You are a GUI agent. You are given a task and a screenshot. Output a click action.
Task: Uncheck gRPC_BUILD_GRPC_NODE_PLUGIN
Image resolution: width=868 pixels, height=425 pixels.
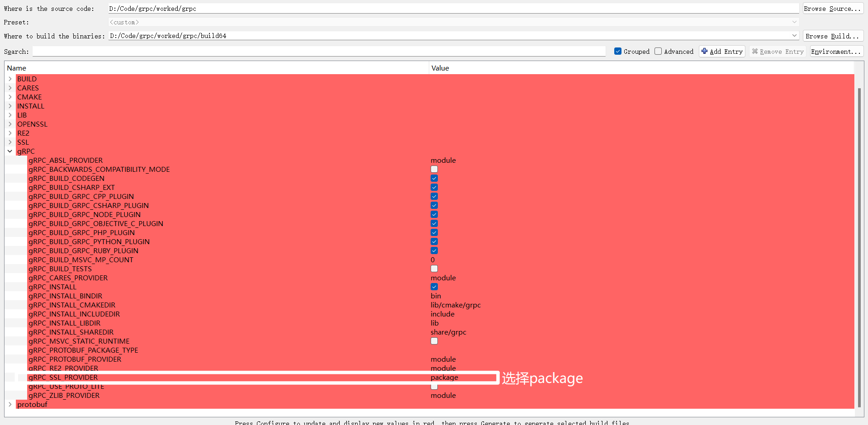click(434, 215)
